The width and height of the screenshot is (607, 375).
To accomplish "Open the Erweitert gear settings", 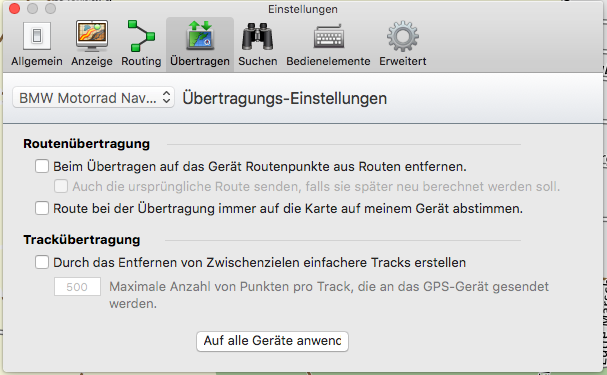I will point(403,44).
